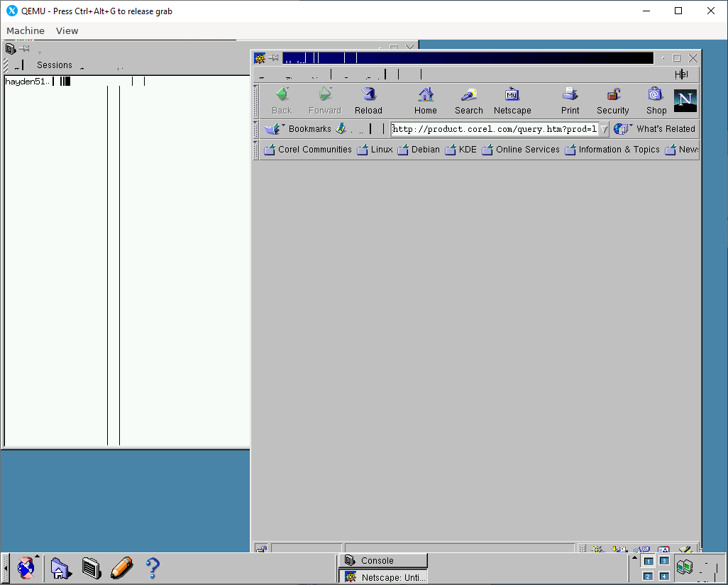Open the Bookmarks menu icon
Screen dimensions: 728x585
[x=273, y=128]
